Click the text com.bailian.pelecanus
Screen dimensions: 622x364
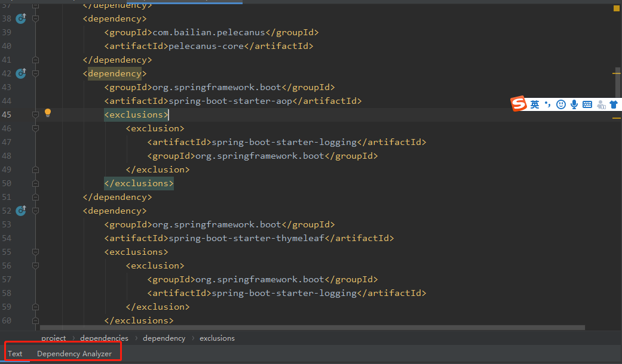tap(209, 32)
